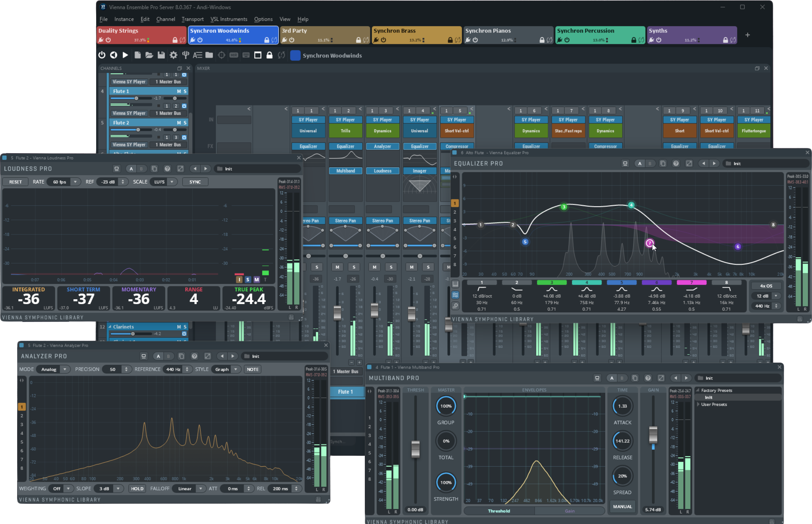Screen dimensions: 812x524
Task: Expand the User Presets tree item
Action: click(698, 404)
